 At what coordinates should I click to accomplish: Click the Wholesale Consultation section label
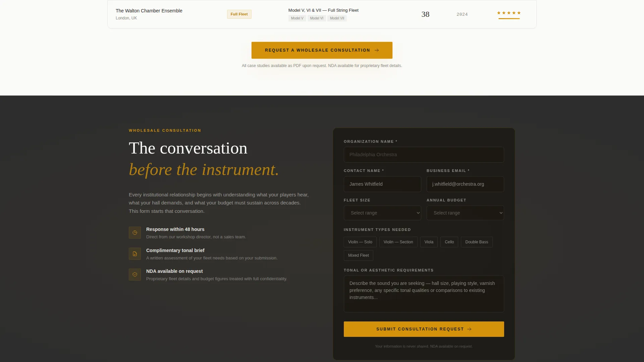165,130
